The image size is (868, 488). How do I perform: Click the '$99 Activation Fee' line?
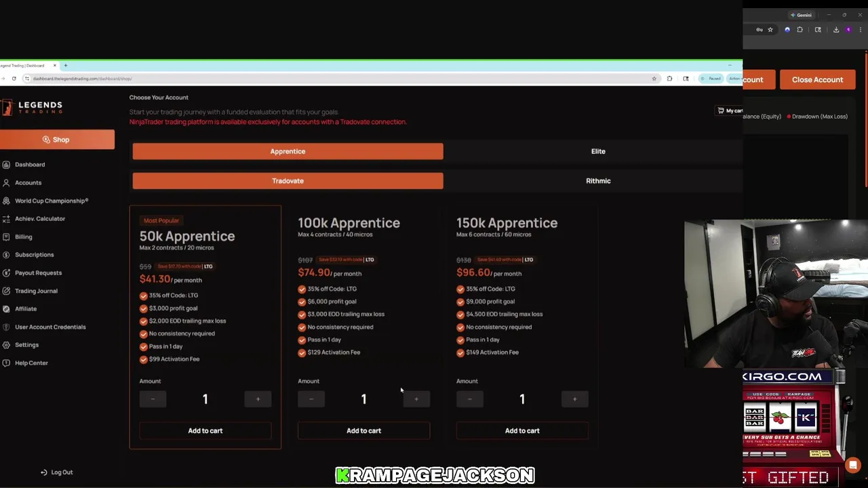174,359
